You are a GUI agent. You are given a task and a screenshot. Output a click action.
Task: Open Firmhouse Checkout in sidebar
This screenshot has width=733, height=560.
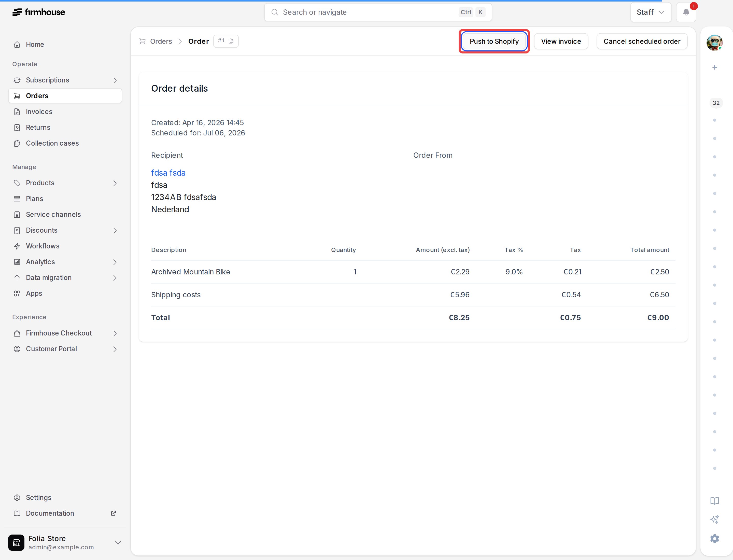(65, 333)
